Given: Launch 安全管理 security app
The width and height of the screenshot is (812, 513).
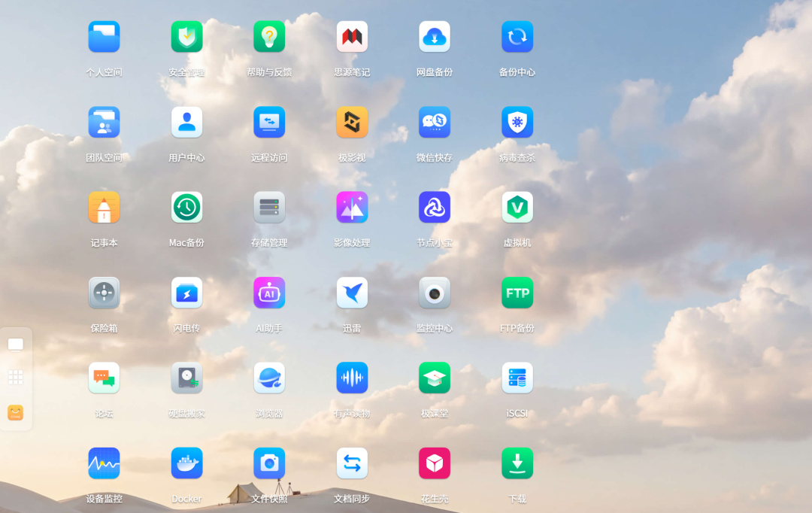Looking at the screenshot, I should [187, 37].
